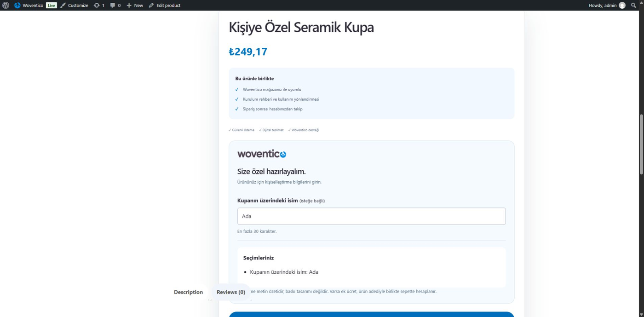Focus the name input containing Ada
This screenshot has height=317, width=644.
(371, 216)
